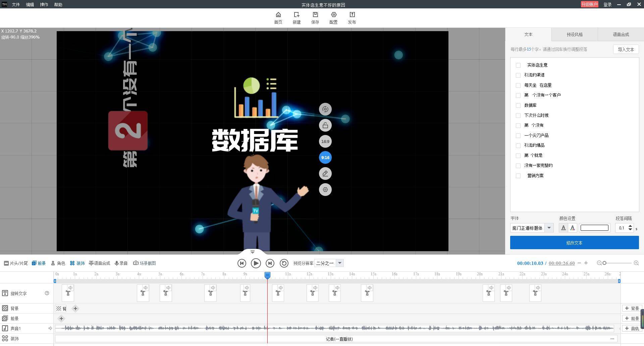Viewport: 644px width, 346px height.
Task: Play the timeline preview
Action: pyautogui.click(x=256, y=263)
